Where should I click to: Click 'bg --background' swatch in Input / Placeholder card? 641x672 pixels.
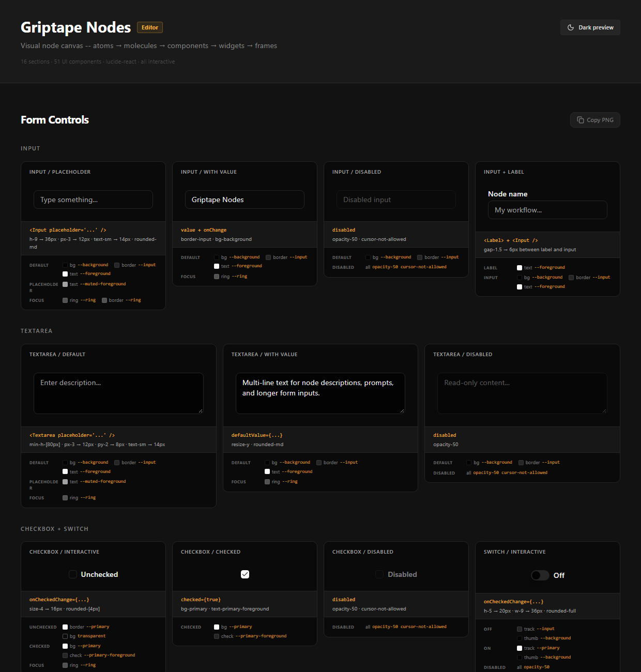(65, 265)
